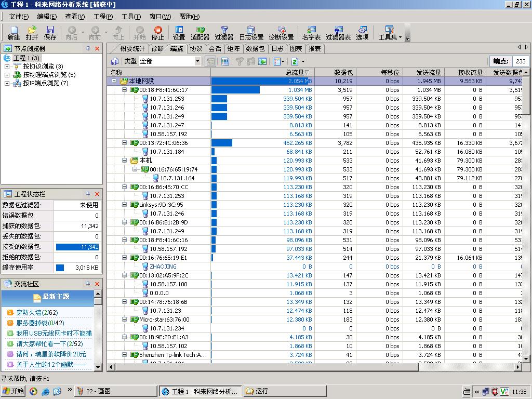Screen dimensions: 532x399
Task: Click the 总流量 column header to sort
Action: [x=295, y=73]
